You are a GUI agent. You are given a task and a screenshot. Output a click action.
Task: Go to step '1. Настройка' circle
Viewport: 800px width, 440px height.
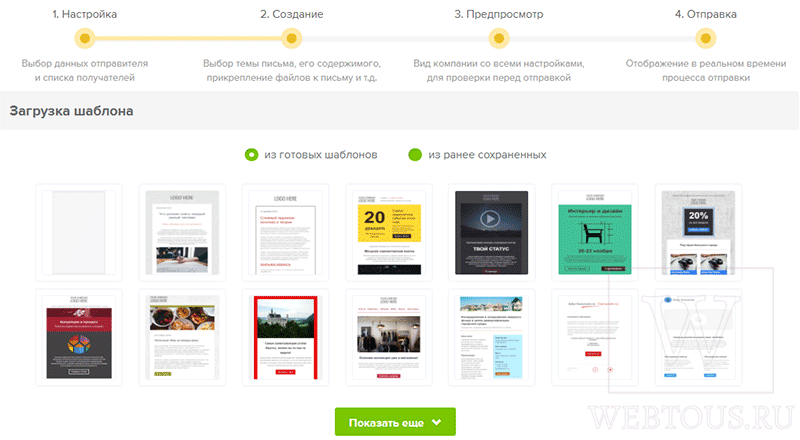(x=85, y=38)
